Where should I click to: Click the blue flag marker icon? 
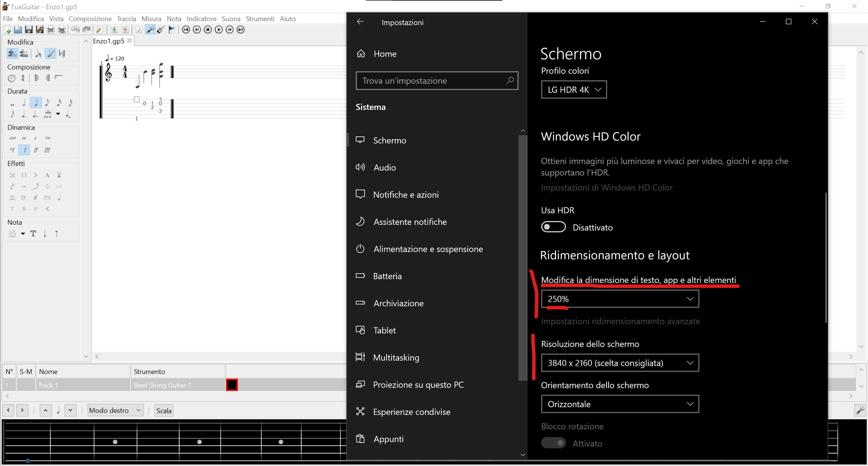pyautogui.click(x=172, y=30)
